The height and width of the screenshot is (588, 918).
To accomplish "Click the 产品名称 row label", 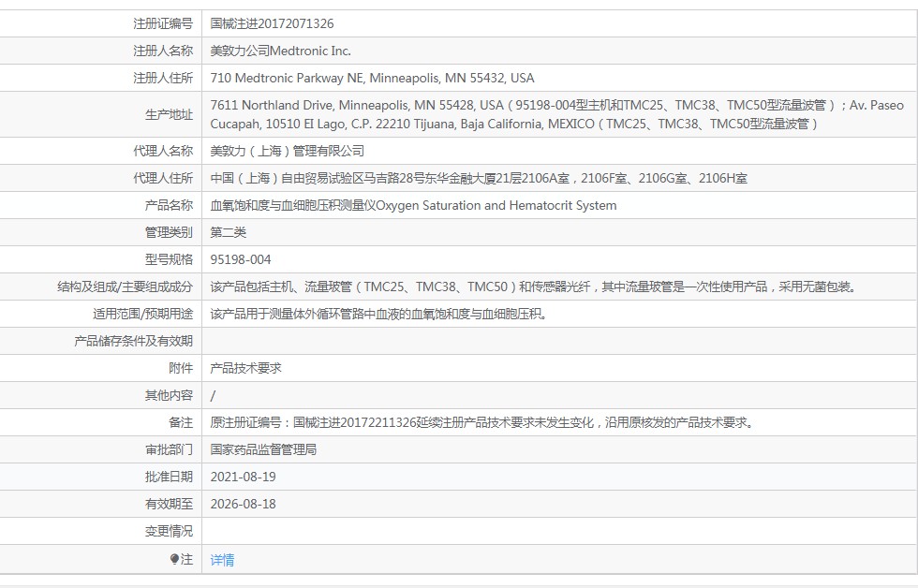I will tap(169, 205).
